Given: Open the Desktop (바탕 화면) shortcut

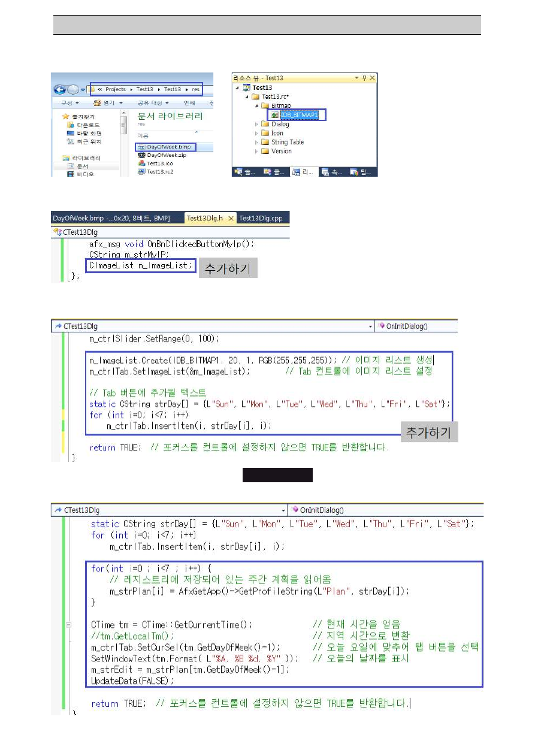Looking at the screenshot, I should tap(88, 133).
